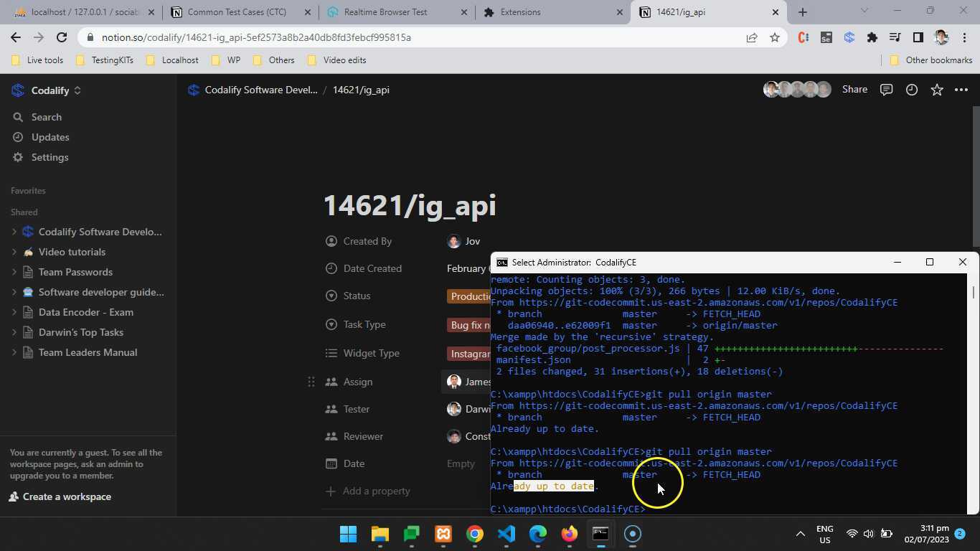Click the browser address bar
This screenshot has width=980, height=551.
[416, 37]
